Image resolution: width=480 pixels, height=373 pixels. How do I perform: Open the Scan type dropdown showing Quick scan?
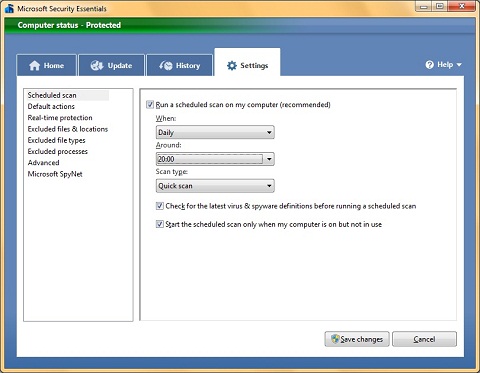(215, 186)
